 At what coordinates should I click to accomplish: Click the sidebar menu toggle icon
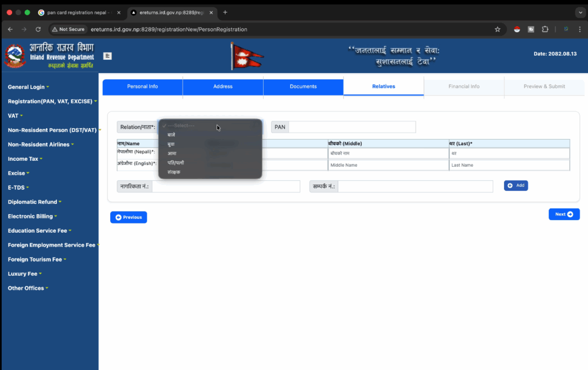tap(107, 56)
